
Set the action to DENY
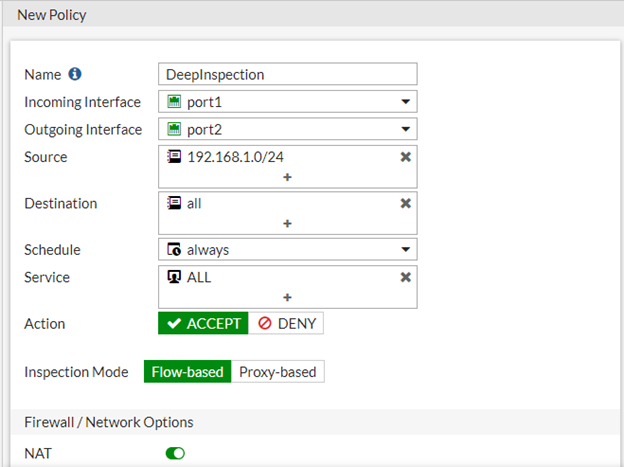click(286, 324)
